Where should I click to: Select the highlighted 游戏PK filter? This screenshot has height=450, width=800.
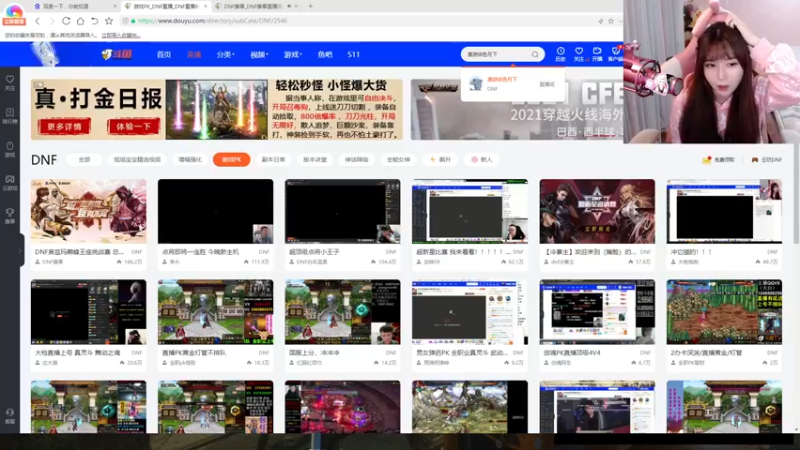pos(232,160)
